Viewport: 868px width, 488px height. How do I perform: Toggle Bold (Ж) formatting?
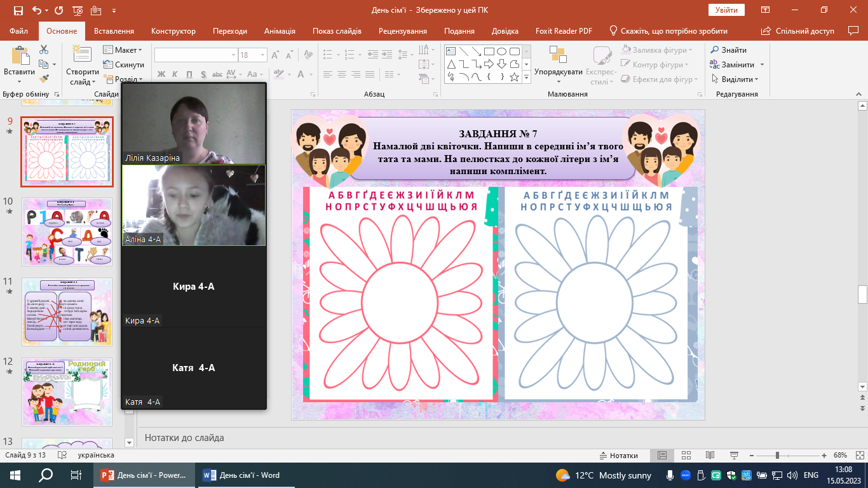coord(161,74)
